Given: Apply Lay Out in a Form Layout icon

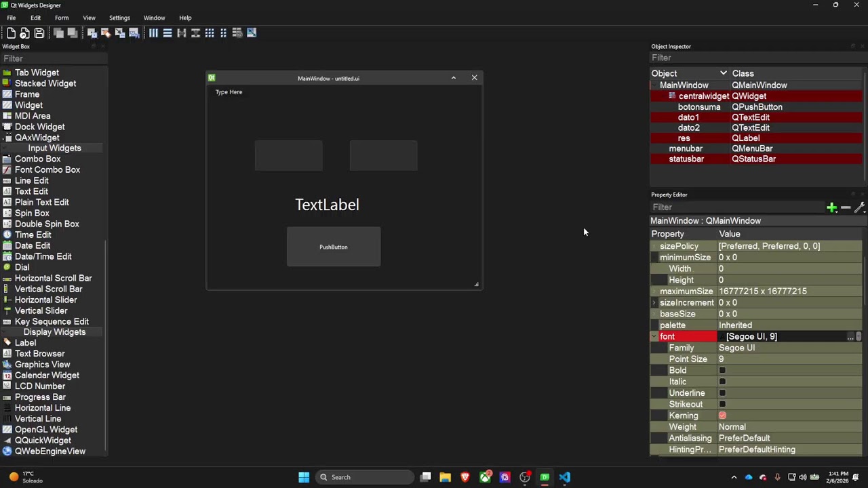Looking at the screenshot, I should click(x=223, y=33).
